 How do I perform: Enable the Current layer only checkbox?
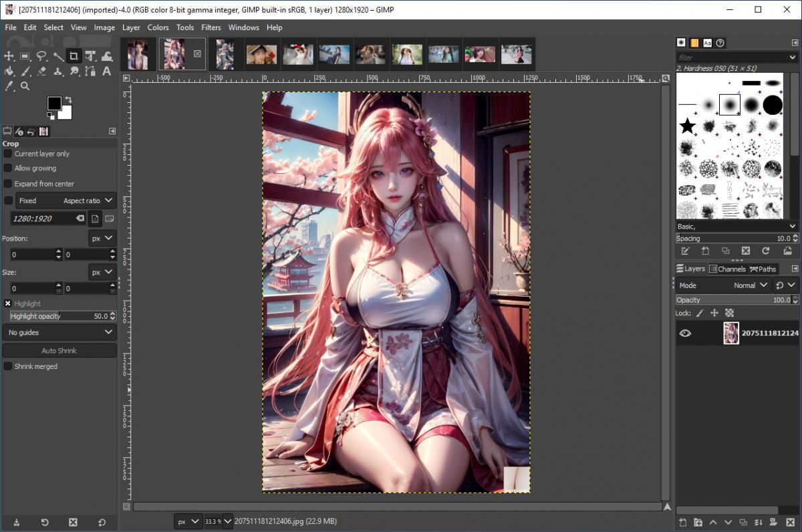click(x=9, y=154)
